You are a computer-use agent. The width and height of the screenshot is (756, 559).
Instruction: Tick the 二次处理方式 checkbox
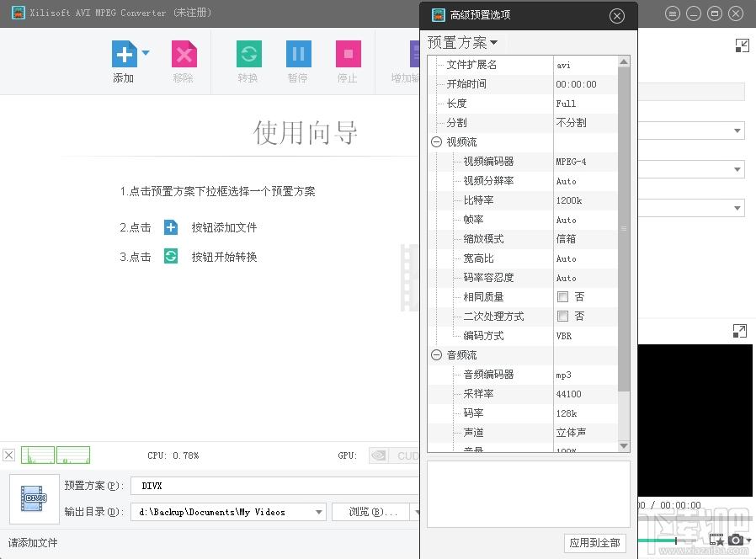562,317
